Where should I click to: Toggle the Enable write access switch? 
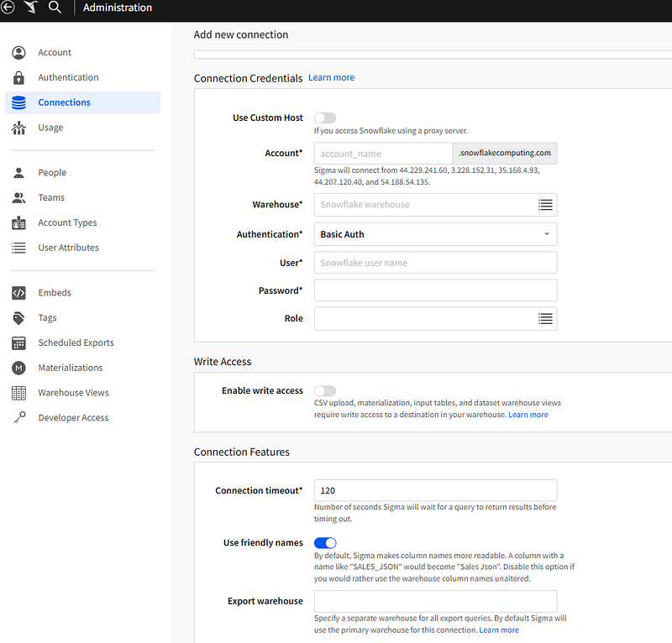click(325, 390)
